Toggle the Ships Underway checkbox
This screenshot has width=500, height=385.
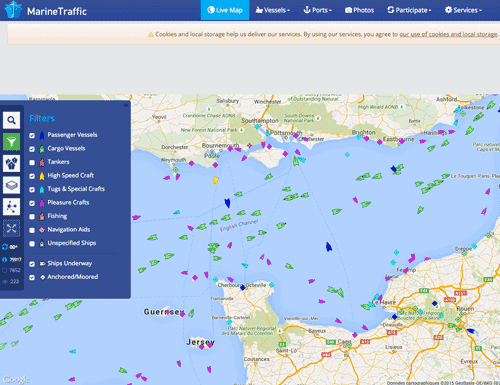(x=32, y=264)
